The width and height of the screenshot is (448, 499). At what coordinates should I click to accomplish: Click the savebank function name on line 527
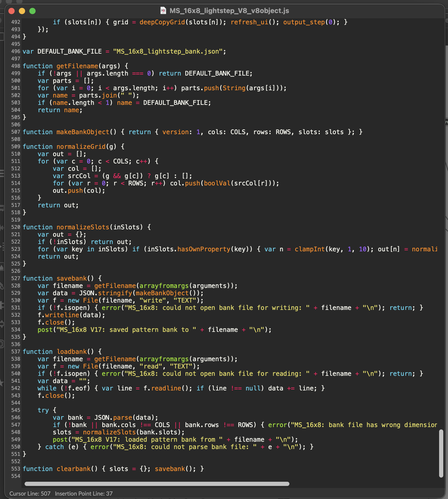click(x=71, y=279)
